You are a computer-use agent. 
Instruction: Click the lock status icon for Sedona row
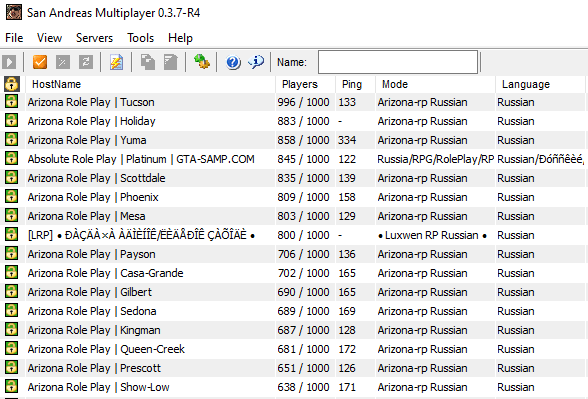[x=12, y=310]
